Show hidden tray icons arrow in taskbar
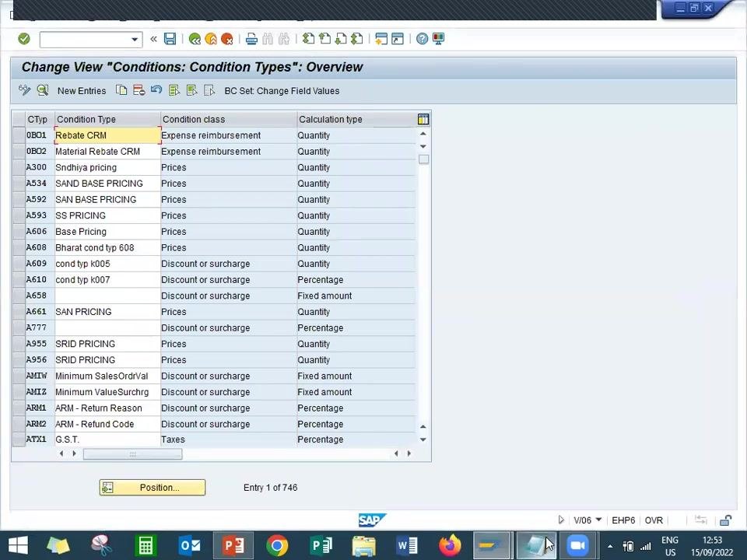Viewport: 747px width, 560px height. [610, 546]
